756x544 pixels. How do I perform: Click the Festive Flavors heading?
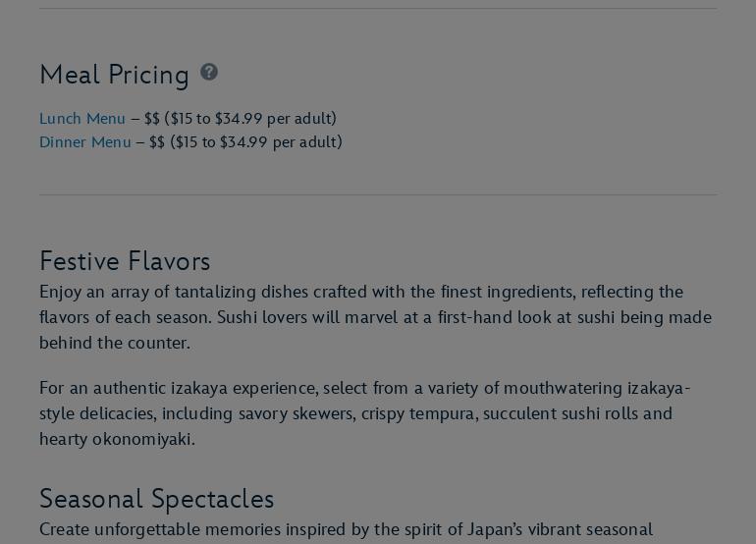125,261
